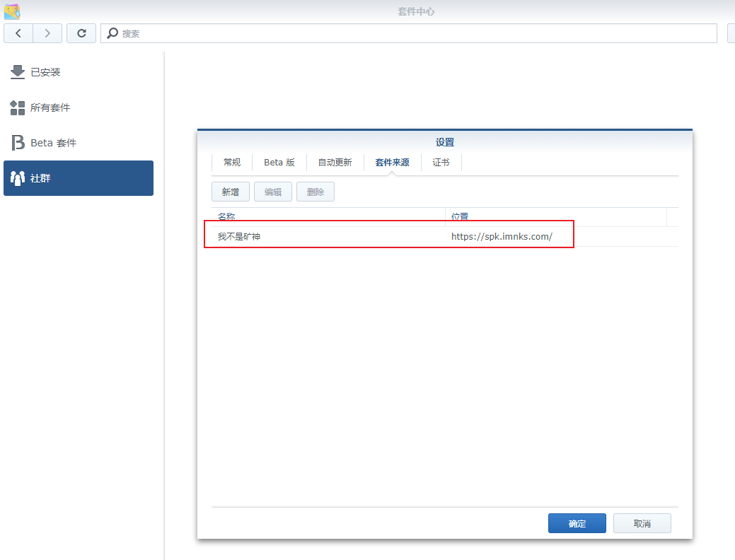The height and width of the screenshot is (560, 735).
Task: Select the 套件来源 tab
Action: [392, 163]
